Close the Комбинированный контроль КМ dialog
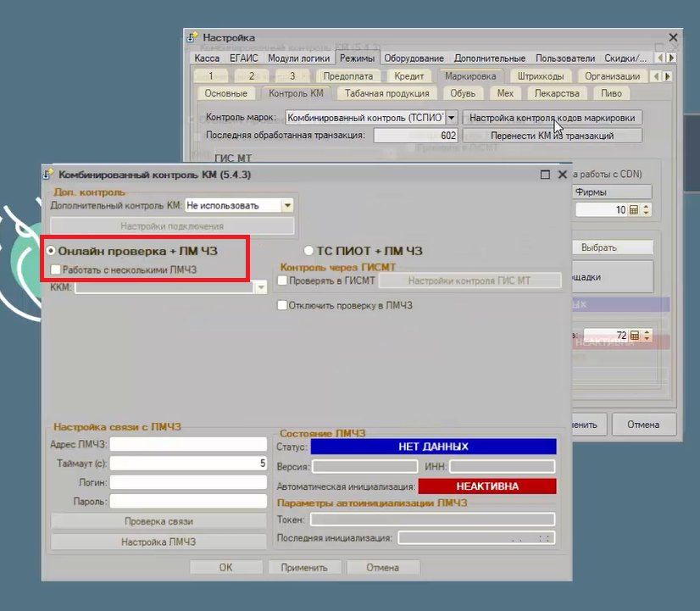 [x=563, y=175]
